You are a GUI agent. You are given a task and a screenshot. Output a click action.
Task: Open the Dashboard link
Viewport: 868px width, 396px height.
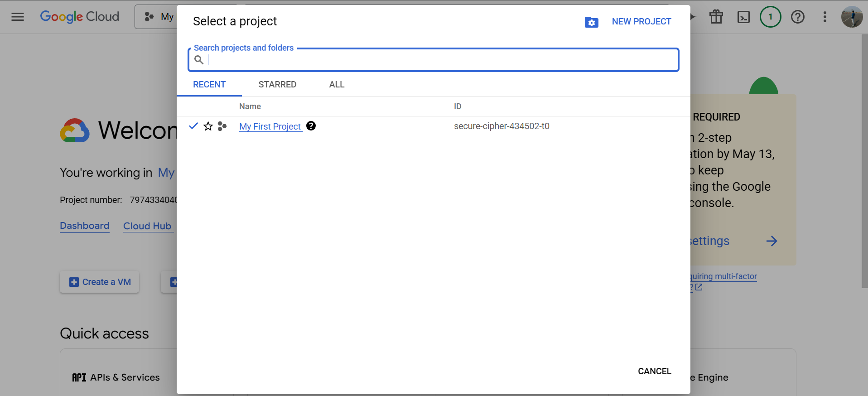[85, 226]
